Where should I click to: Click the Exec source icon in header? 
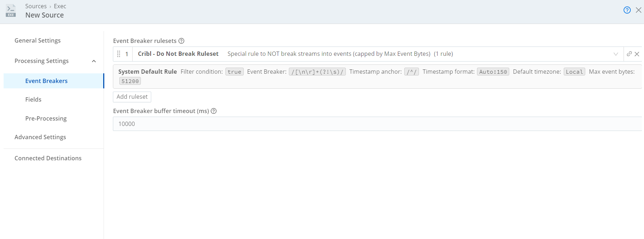[11, 11]
